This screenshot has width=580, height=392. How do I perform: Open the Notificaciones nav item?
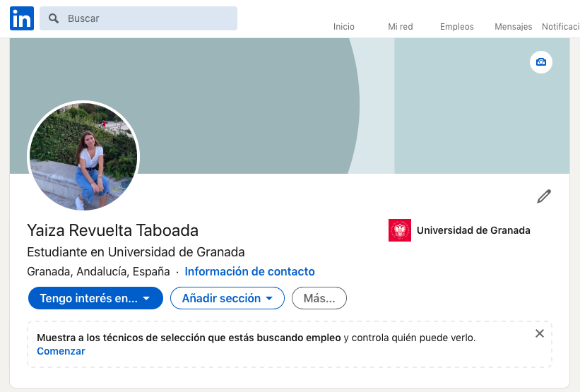[x=561, y=26]
